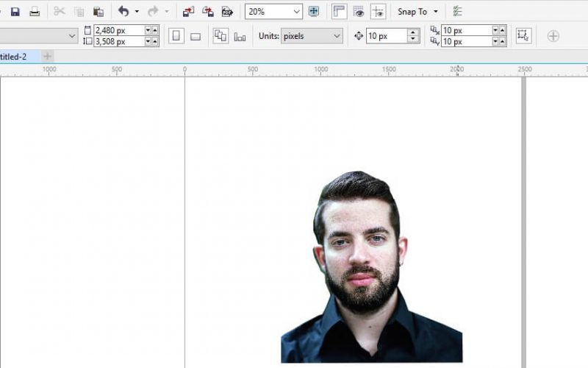Click the Copy icon
This screenshot has height=368, width=588.
click(79, 12)
